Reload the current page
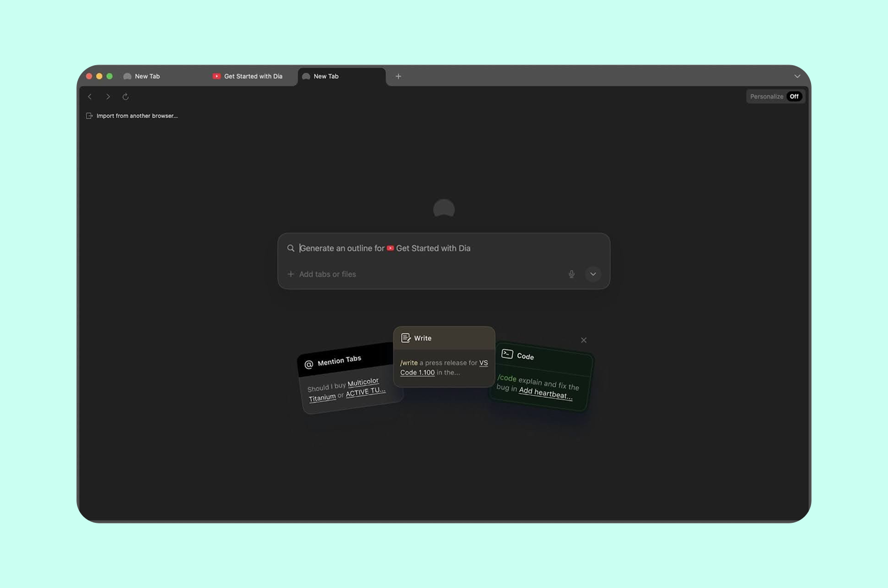888x588 pixels. [x=125, y=97]
